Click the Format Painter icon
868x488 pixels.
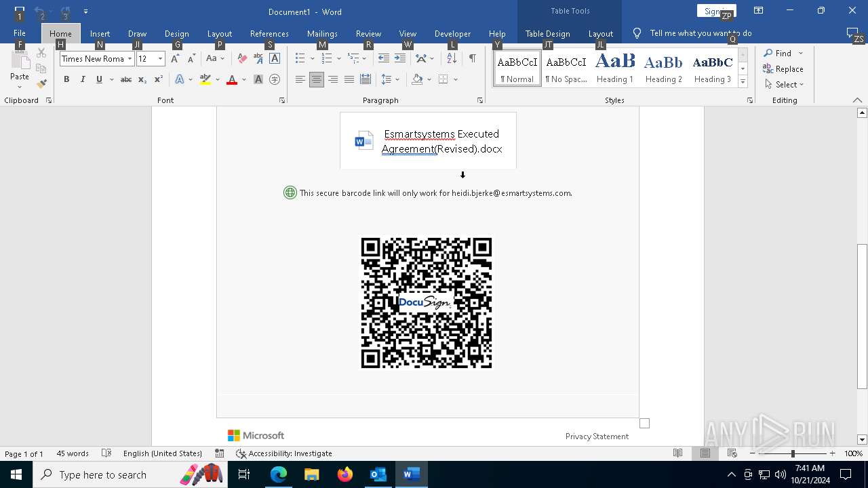click(41, 84)
